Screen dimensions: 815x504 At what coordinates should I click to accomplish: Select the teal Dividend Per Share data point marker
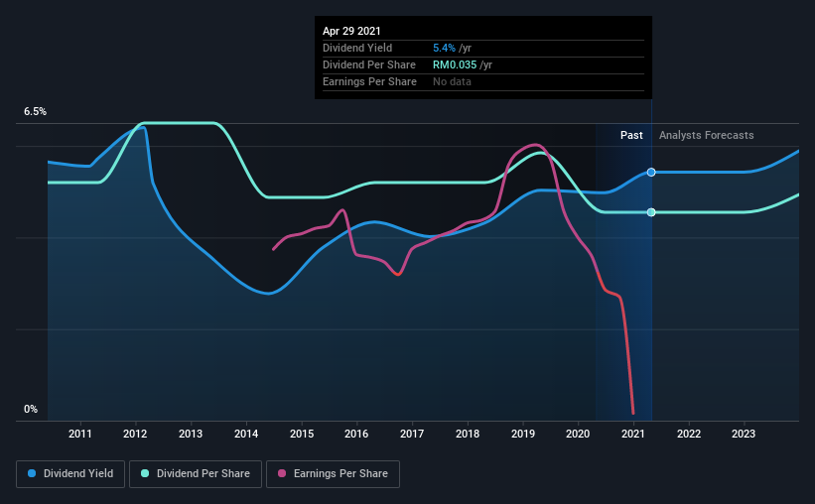[x=651, y=212]
